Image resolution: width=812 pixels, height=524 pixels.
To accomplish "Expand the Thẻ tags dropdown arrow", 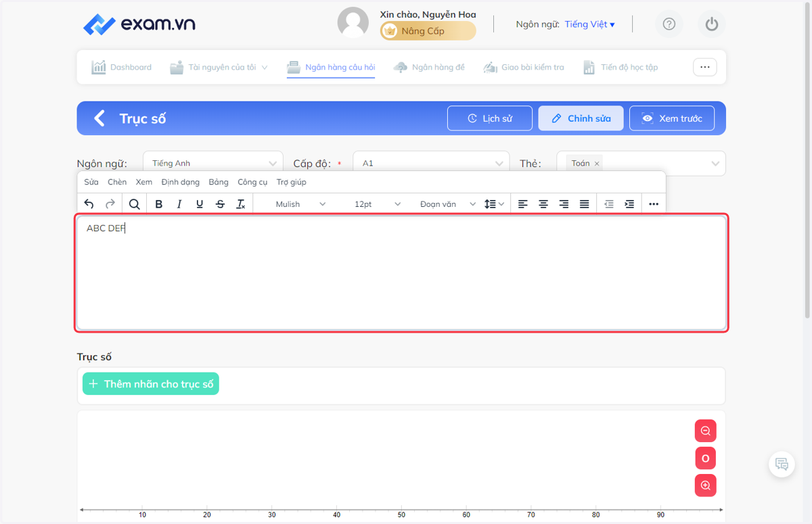I will pos(716,164).
